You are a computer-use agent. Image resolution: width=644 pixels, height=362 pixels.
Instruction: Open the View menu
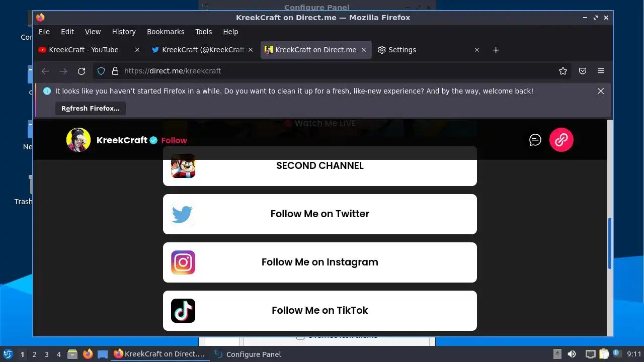coord(93,32)
